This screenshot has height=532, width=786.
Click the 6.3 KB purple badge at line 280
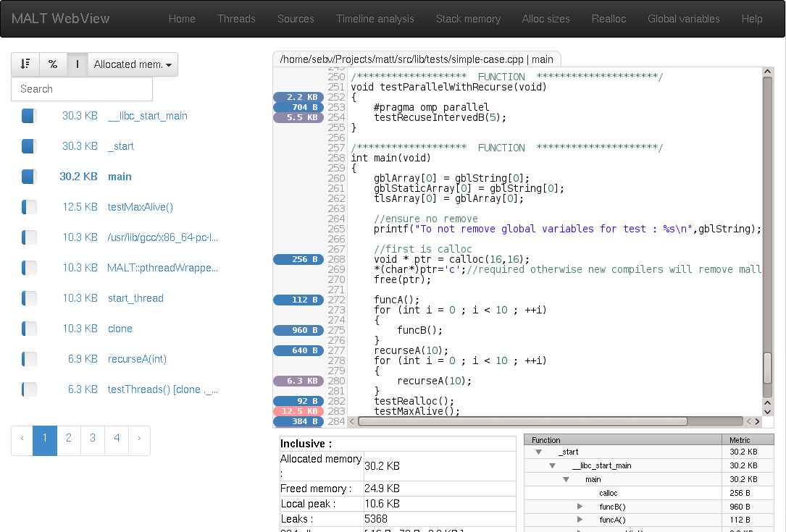pos(298,381)
